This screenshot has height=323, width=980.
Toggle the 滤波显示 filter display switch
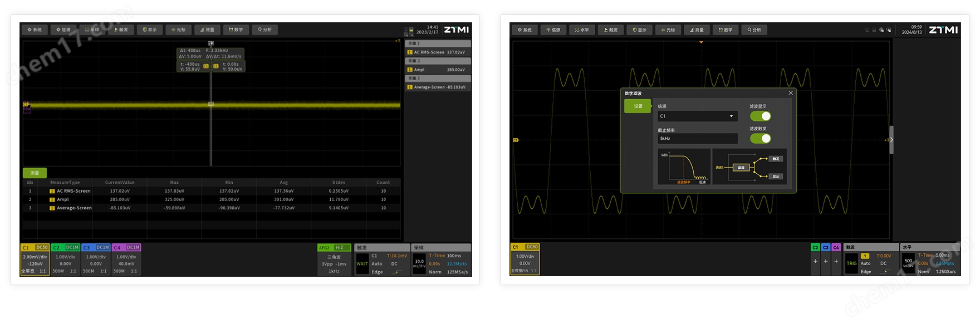[760, 116]
